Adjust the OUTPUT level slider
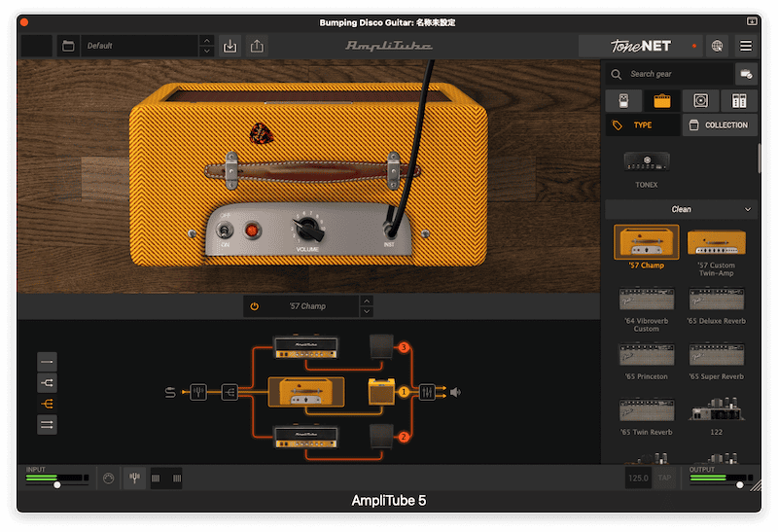Screen dimensions: 778x532 tap(739, 485)
